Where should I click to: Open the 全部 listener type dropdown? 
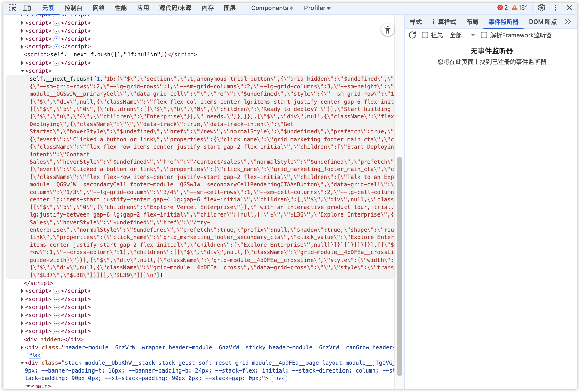pos(462,35)
